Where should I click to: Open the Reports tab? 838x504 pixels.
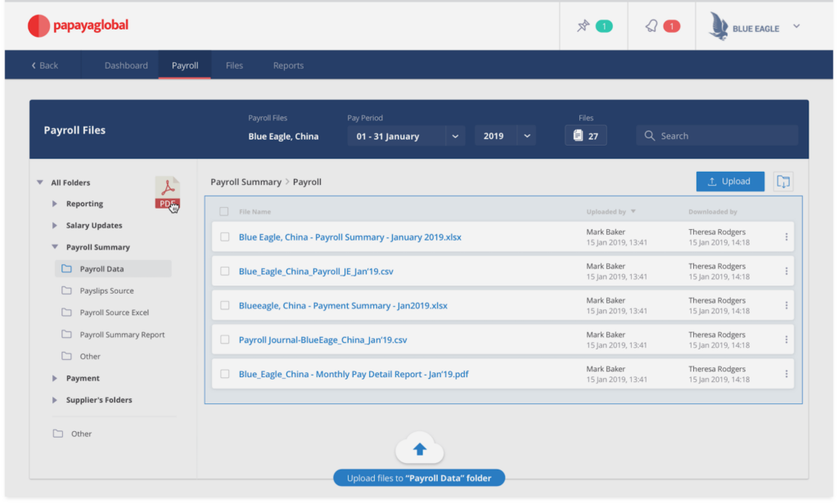(x=288, y=65)
